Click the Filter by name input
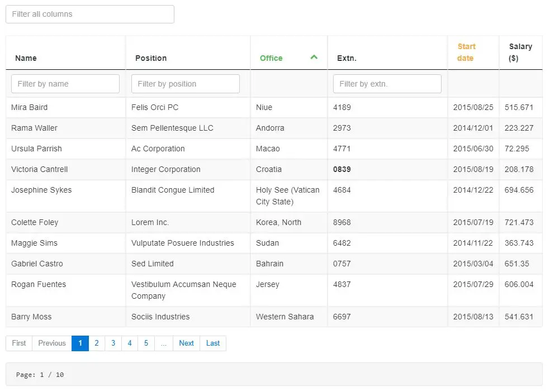 tap(65, 83)
